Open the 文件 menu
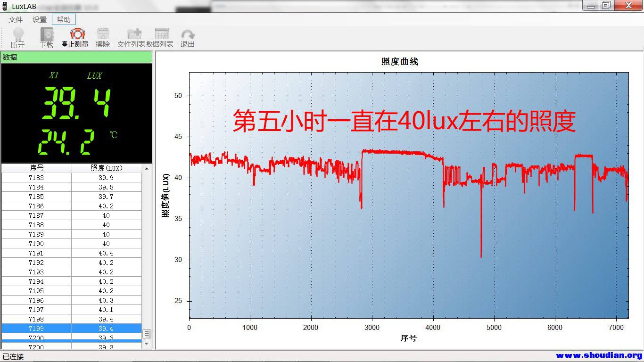 [x=16, y=19]
